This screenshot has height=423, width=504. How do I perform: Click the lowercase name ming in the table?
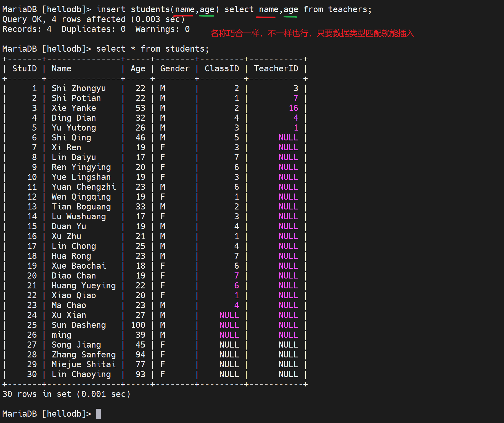[62, 335]
